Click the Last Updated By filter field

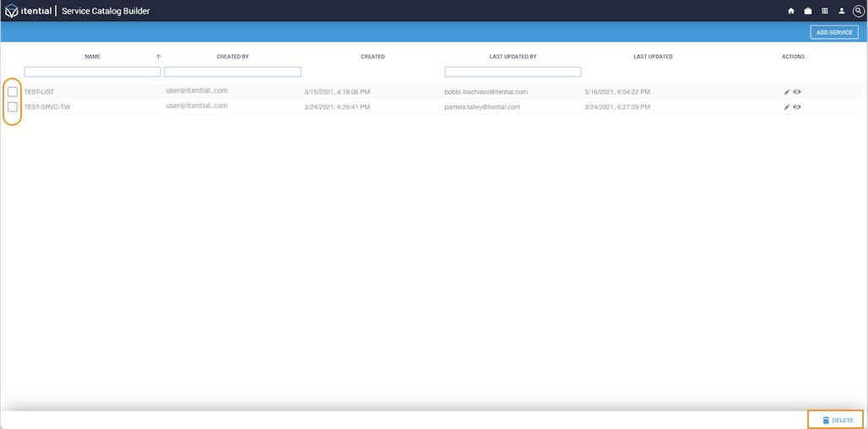[513, 72]
